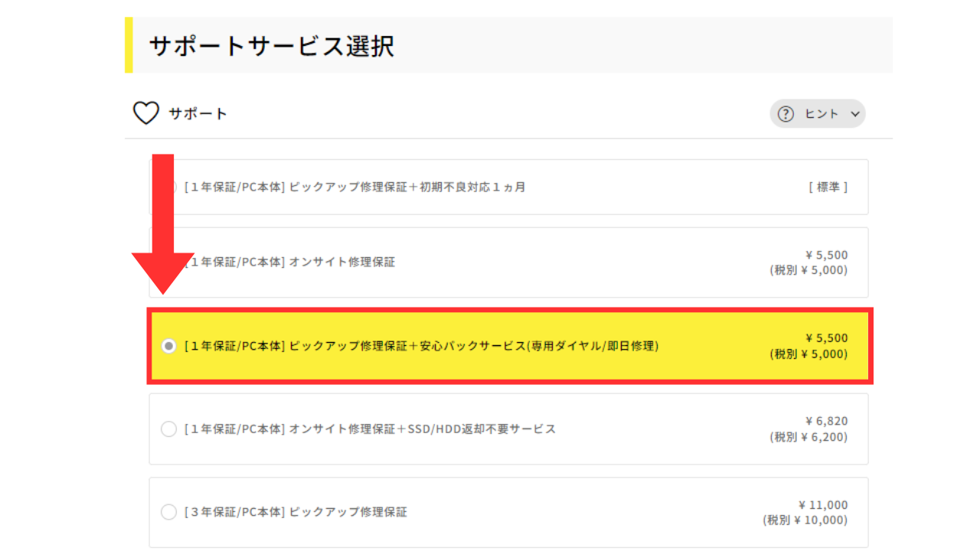Click the (税別 ¥ 10,000) text
This screenshot has width=980, height=551.
(805, 520)
